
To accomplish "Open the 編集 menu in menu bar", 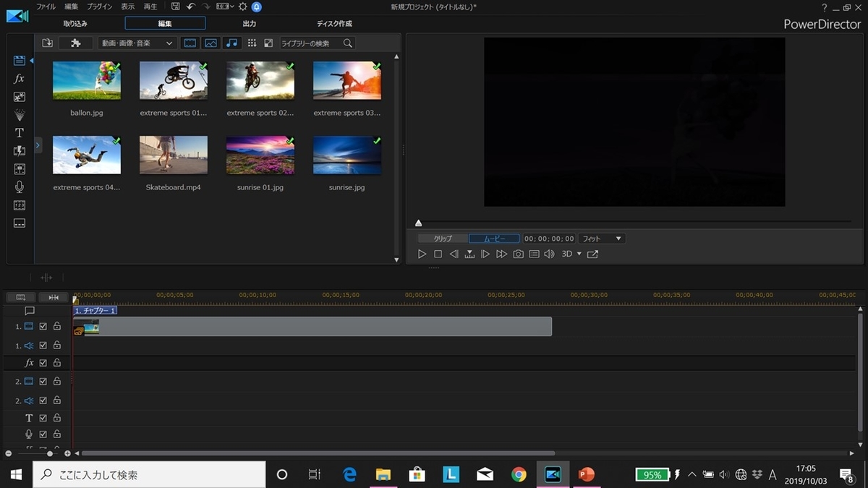I will pyautogui.click(x=71, y=7).
